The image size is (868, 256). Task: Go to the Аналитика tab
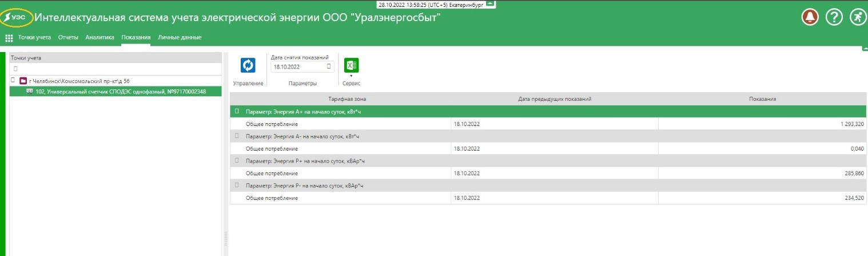tap(100, 38)
